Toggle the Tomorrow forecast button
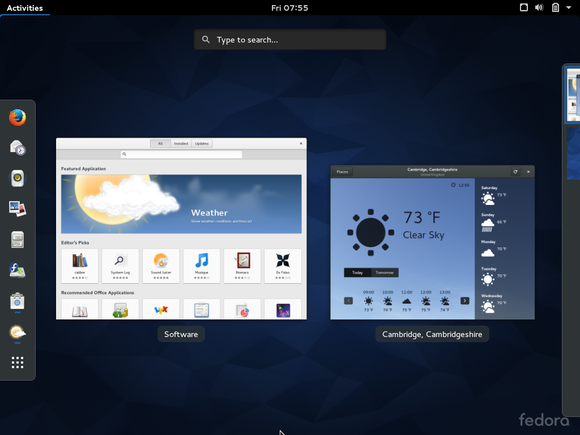 (384, 273)
